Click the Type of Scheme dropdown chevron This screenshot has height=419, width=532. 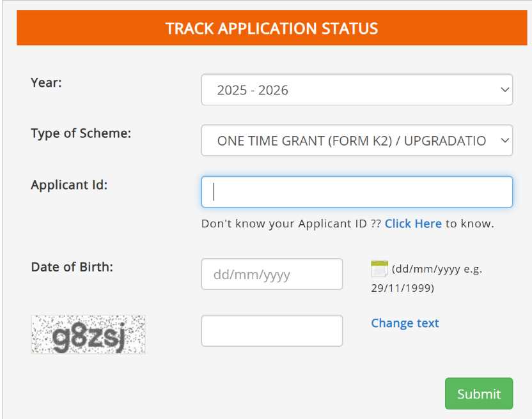(504, 140)
